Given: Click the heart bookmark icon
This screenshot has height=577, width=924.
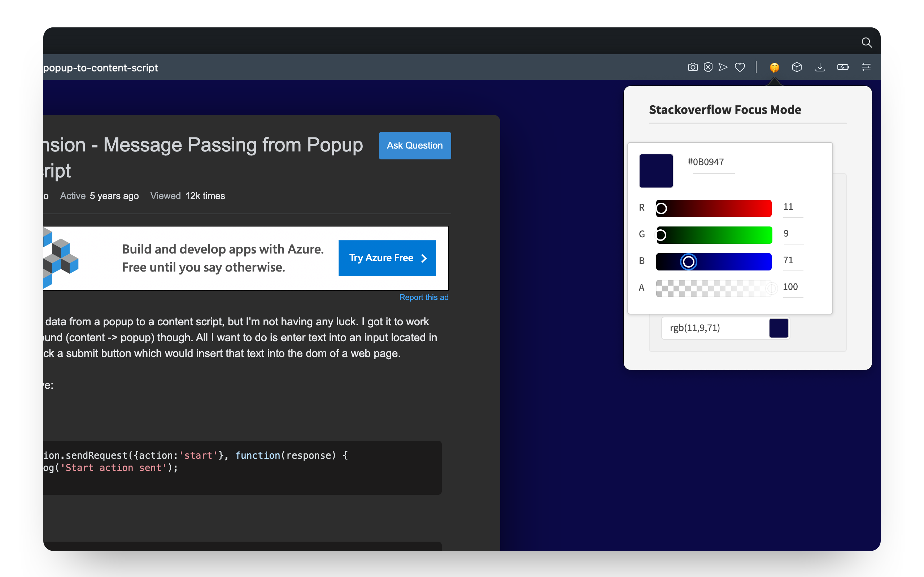Looking at the screenshot, I should click(x=740, y=67).
